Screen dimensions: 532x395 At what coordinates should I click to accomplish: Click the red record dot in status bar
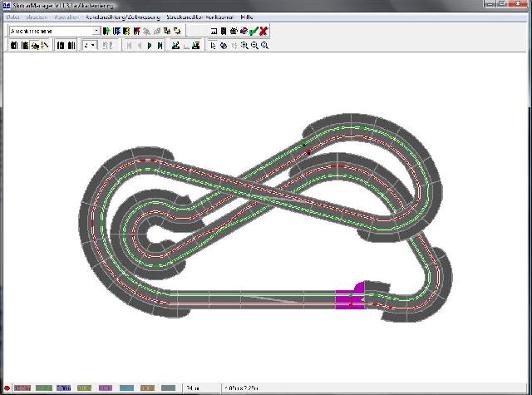[7, 388]
